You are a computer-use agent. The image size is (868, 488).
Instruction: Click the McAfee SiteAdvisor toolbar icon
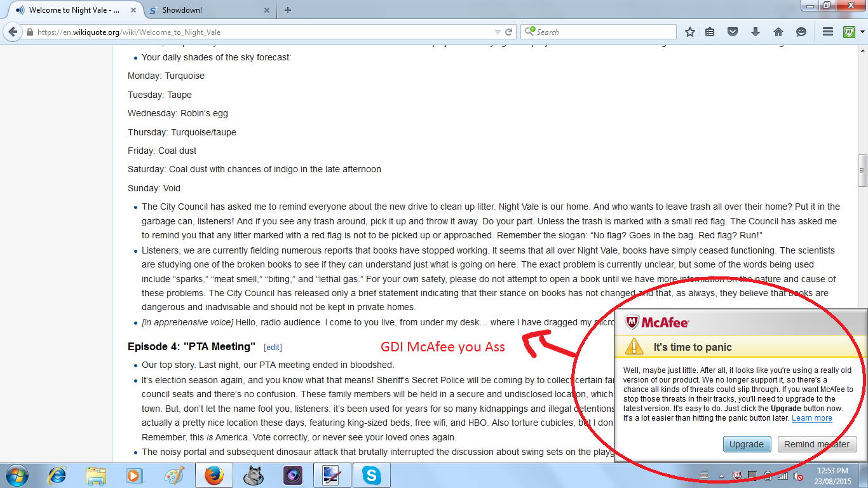pos(850,32)
